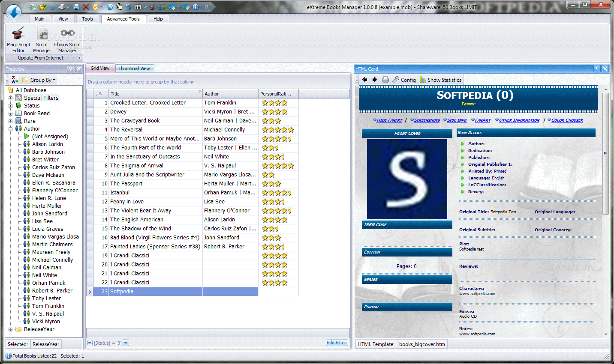Select All Database in the tree
Image resolution: width=614 pixels, height=364 pixels.
(31, 90)
